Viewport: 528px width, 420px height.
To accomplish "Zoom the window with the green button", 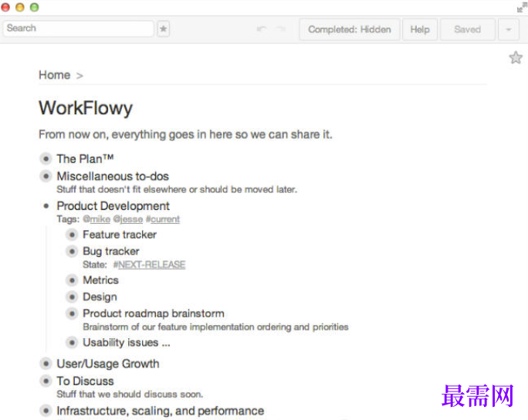I will point(34,8).
